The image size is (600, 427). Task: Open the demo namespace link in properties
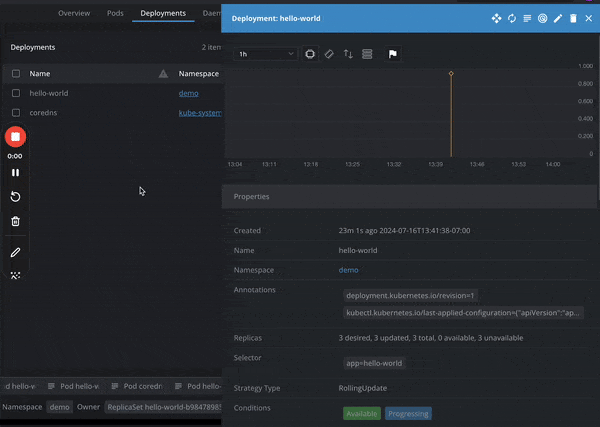click(x=348, y=270)
